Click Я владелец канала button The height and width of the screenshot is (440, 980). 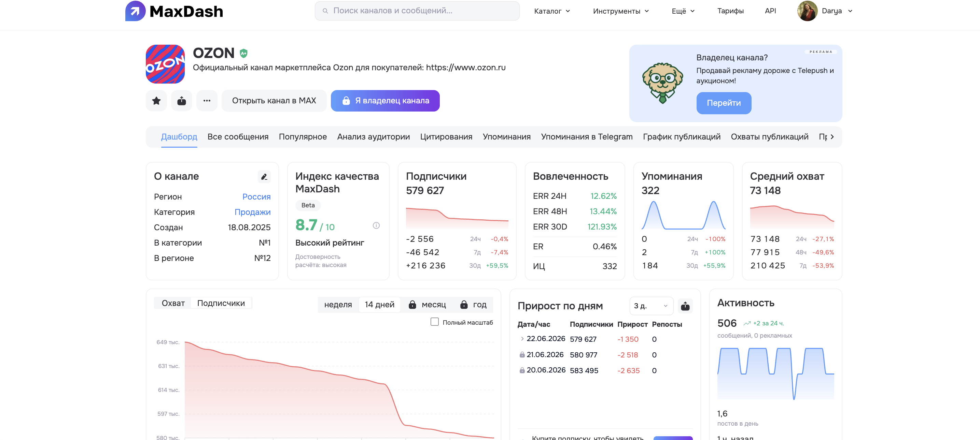(385, 101)
